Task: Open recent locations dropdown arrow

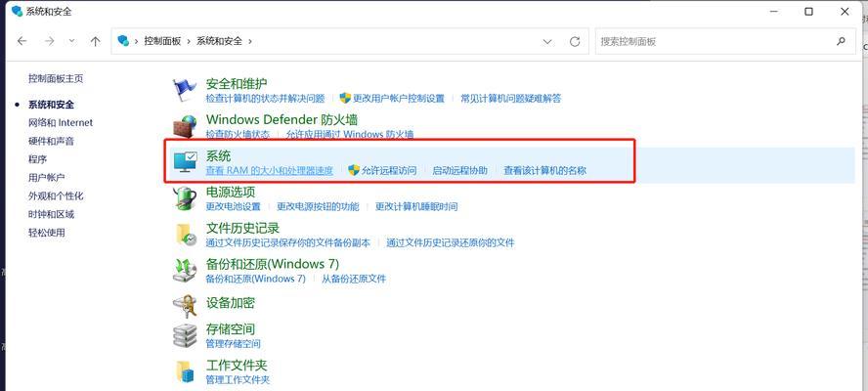Action: click(72, 41)
